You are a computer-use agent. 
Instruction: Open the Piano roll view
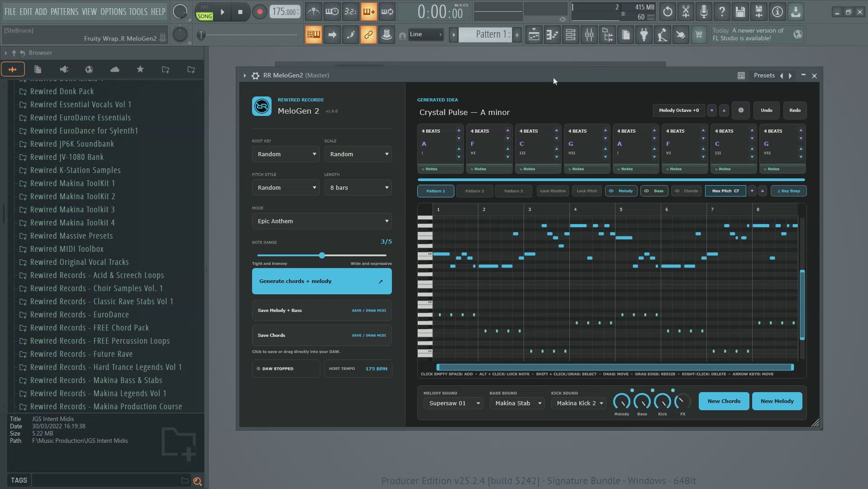552,34
